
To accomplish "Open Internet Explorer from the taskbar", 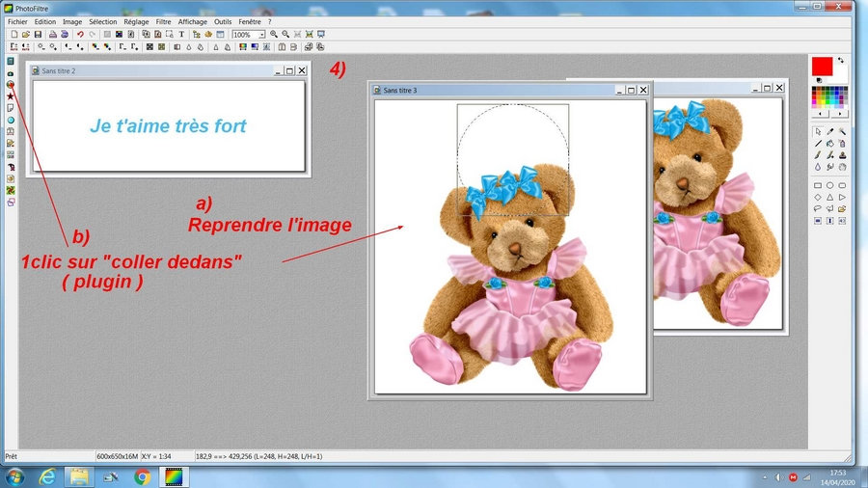I will (x=47, y=477).
